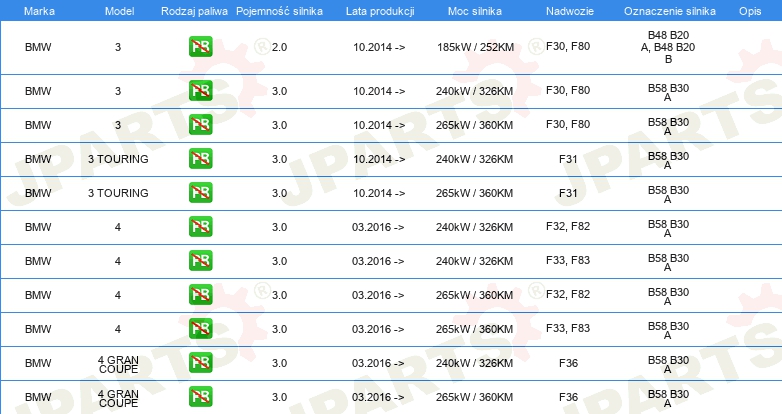Select the B48 B20 A, B48 B20 B engine code
Screen dimensions: 782x414
point(668,47)
